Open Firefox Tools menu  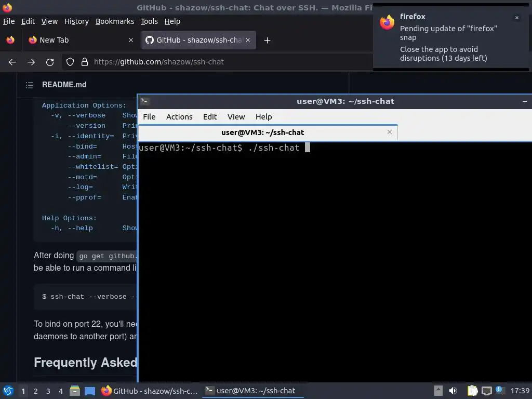point(149,21)
